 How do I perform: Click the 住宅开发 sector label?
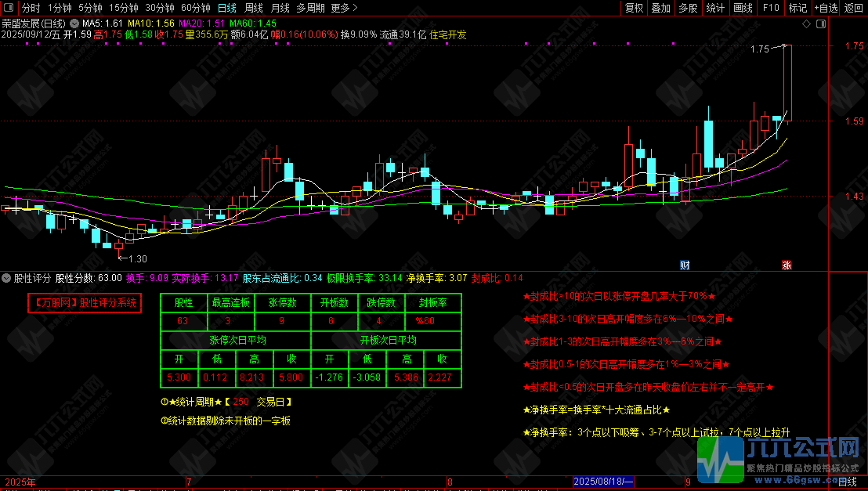coord(448,35)
